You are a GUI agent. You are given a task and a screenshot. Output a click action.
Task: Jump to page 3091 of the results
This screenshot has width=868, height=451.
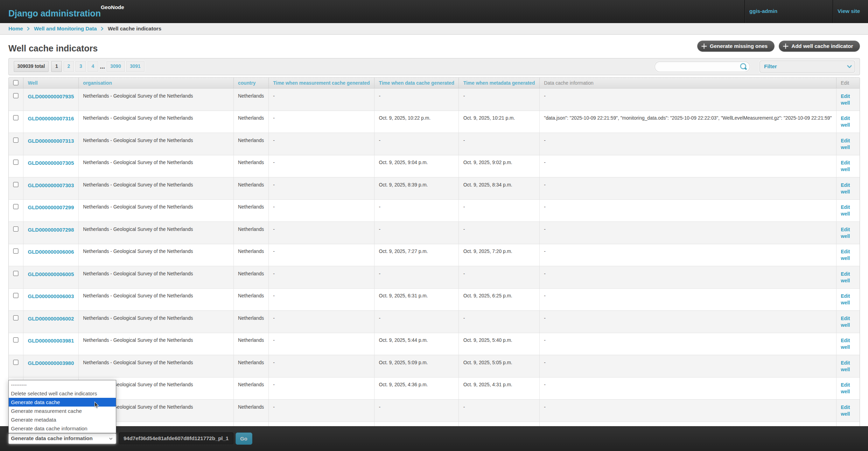pyautogui.click(x=134, y=66)
